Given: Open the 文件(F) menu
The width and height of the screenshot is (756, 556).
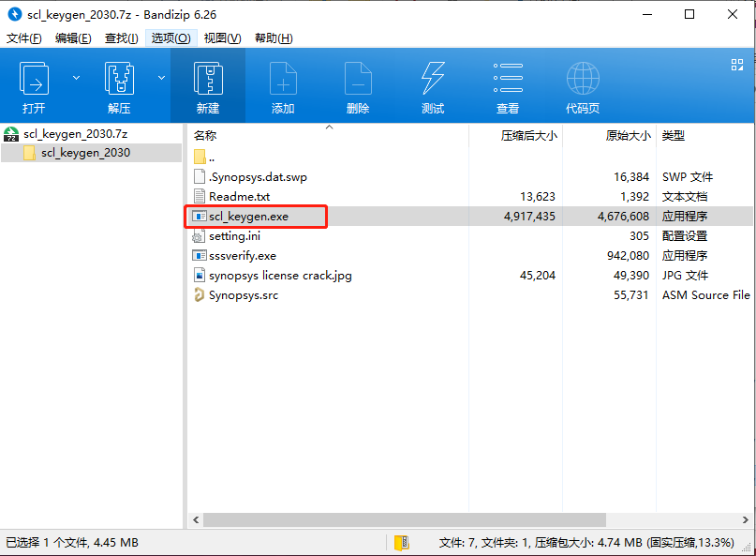Looking at the screenshot, I should click(x=23, y=38).
